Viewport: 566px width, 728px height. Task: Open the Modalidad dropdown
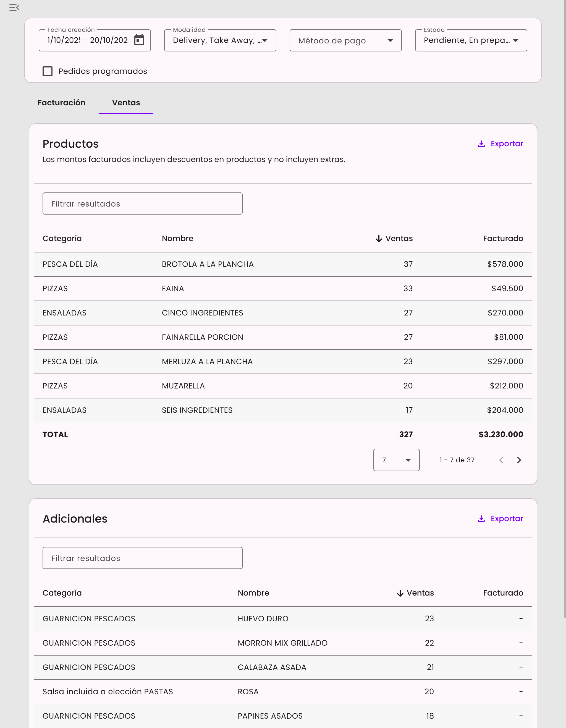click(x=220, y=40)
